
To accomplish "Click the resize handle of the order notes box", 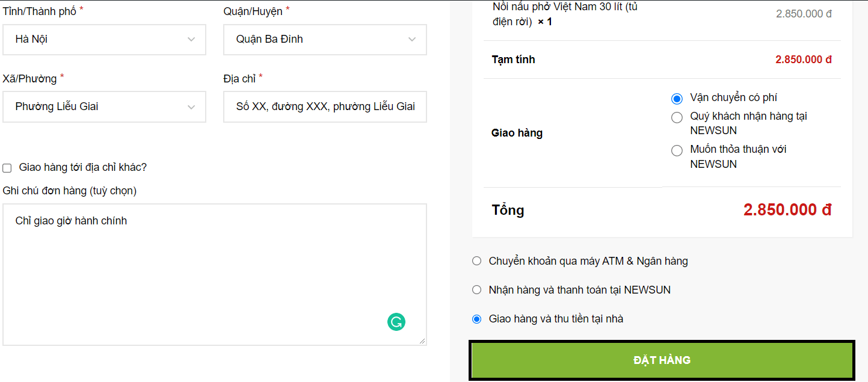I will (x=422, y=341).
